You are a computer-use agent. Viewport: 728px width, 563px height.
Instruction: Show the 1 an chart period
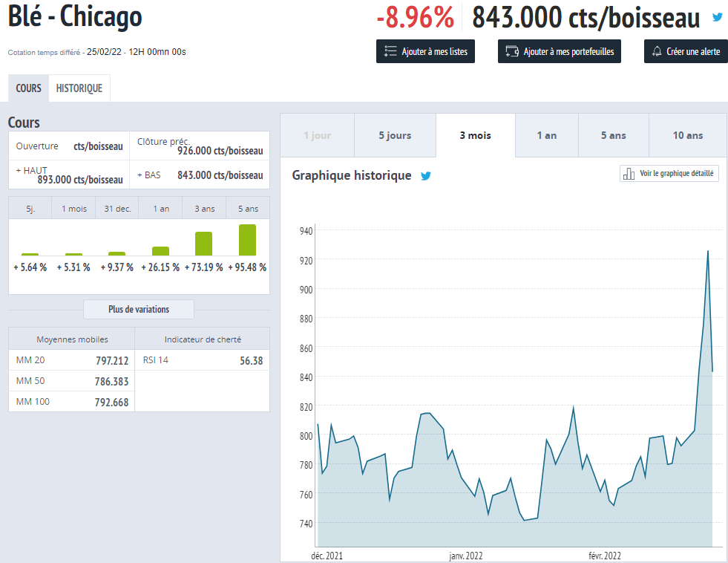(x=547, y=135)
